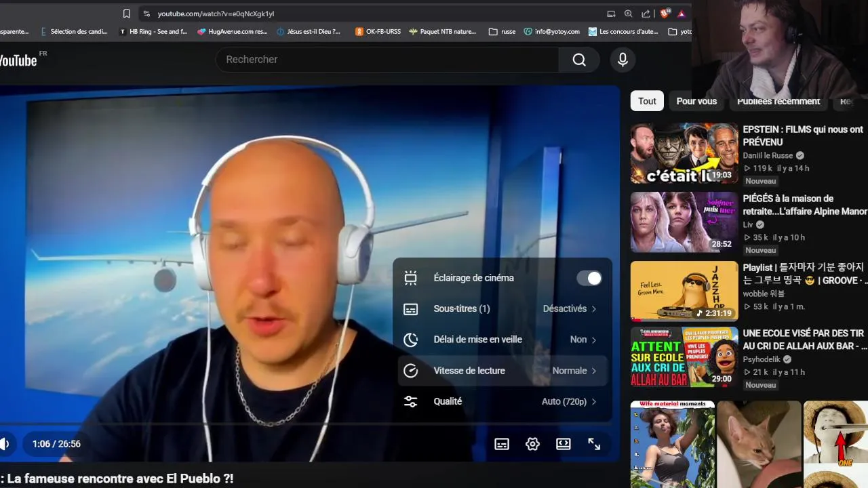This screenshot has height=488, width=868.
Task: Click 'Nouveau' badge under Daniil le Russe
Action: click(x=761, y=181)
